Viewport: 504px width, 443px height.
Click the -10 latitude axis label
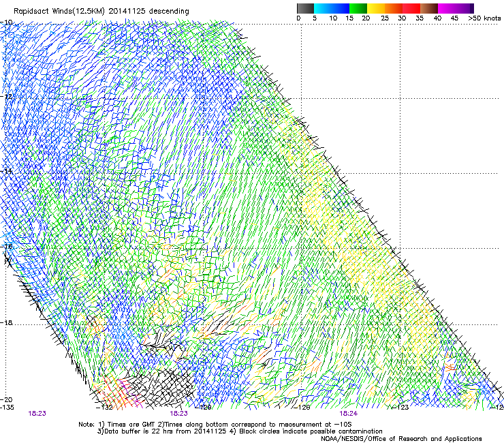[6, 22]
